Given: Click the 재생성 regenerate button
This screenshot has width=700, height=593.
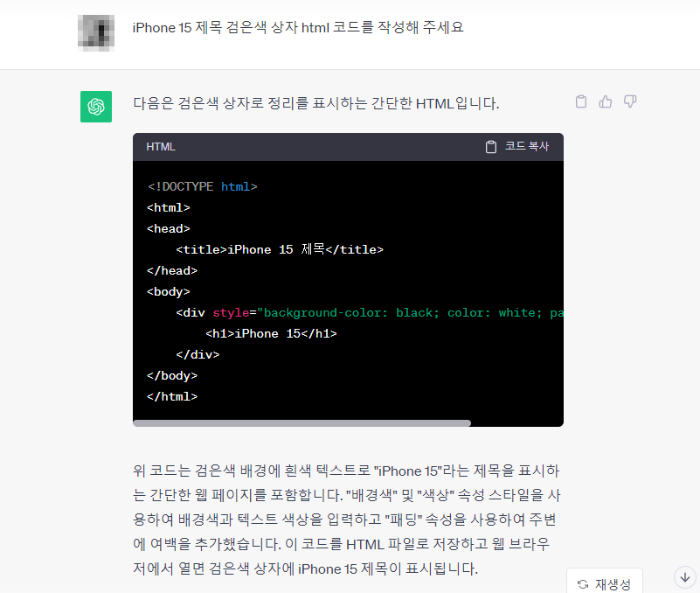Looking at the screenshot, I should coord(605,583).
